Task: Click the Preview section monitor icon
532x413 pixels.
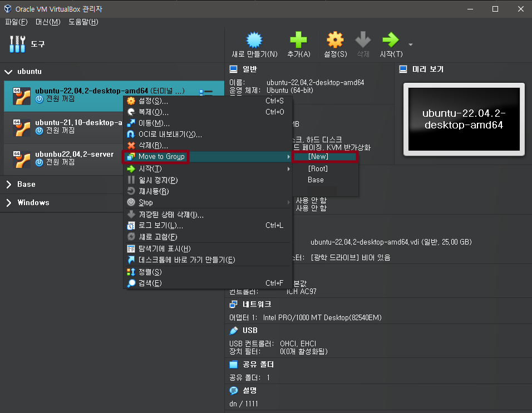Action: 403,69
